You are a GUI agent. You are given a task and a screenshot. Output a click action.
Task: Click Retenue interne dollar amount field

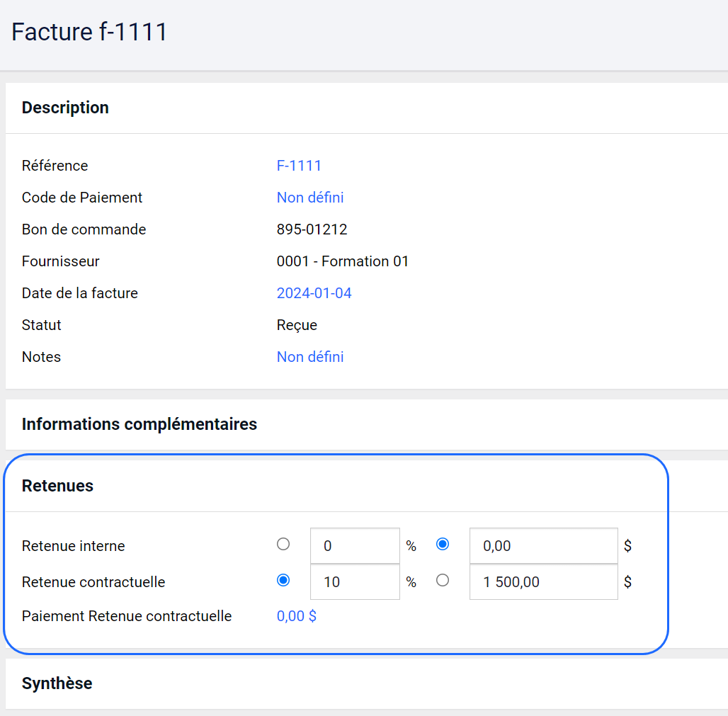[543, 545]
